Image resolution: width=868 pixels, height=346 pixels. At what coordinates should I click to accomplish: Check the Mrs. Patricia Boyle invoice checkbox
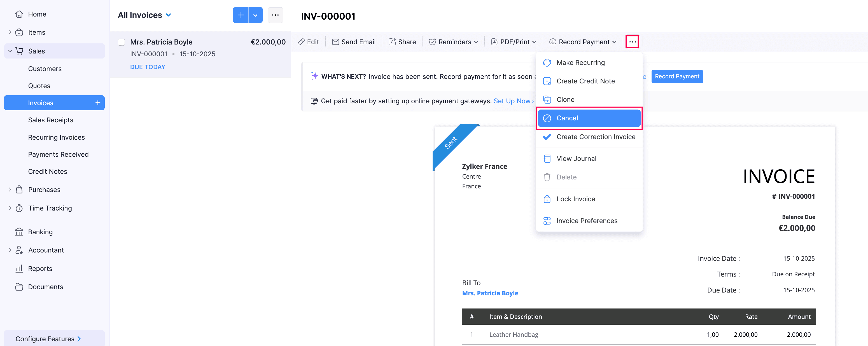[x=121, y=42]
